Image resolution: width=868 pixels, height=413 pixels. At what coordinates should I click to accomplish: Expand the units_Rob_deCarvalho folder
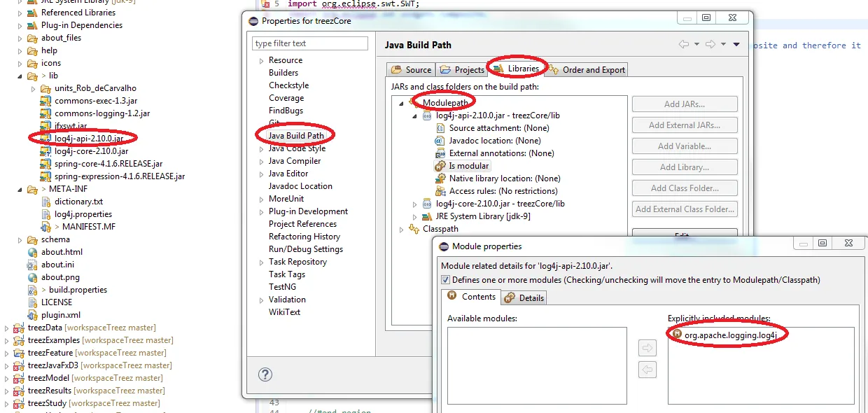(33, 88)
